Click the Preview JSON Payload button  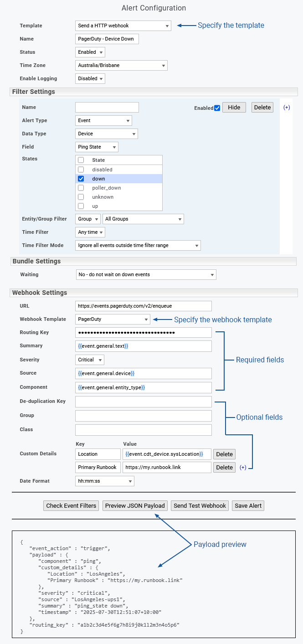(135, 505)
